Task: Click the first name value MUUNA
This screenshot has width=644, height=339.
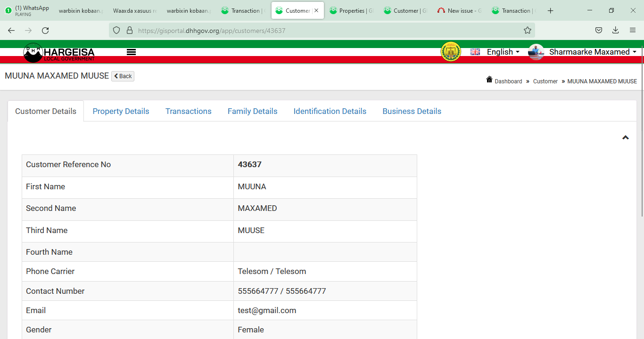Action: (252, 186)
